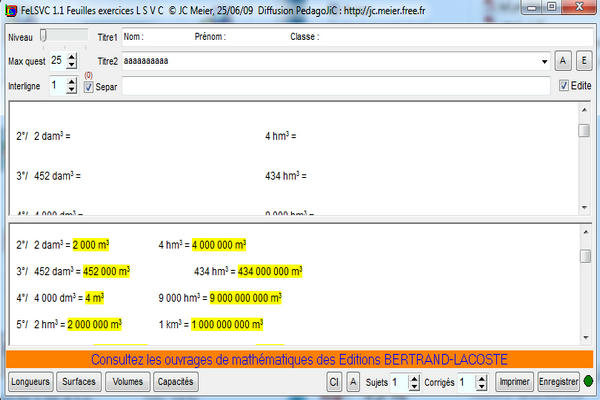Image resolution: width=600 pixels, height=400 pixels.
Task: Increase Max quest value with up arrow
Action: click(x=71, y=56)
